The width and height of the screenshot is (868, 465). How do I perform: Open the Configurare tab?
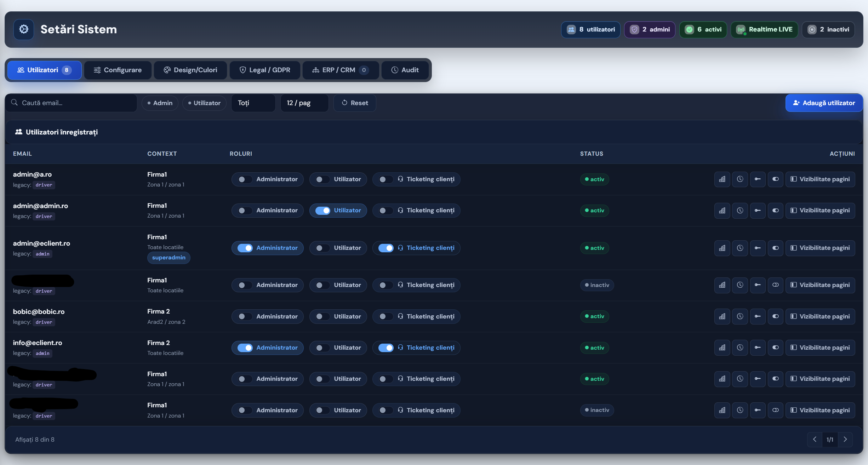coord(118,70)
